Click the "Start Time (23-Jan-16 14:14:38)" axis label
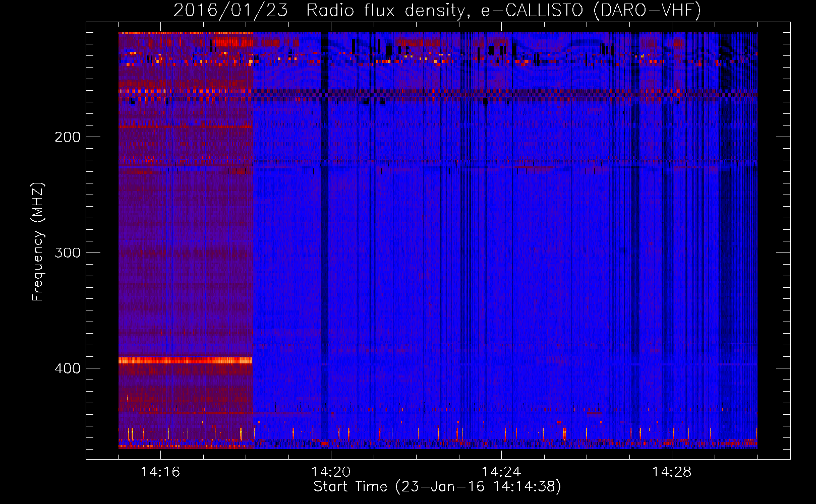The height and width of the screenshot is (504, 816). click(x=437, y=487)
